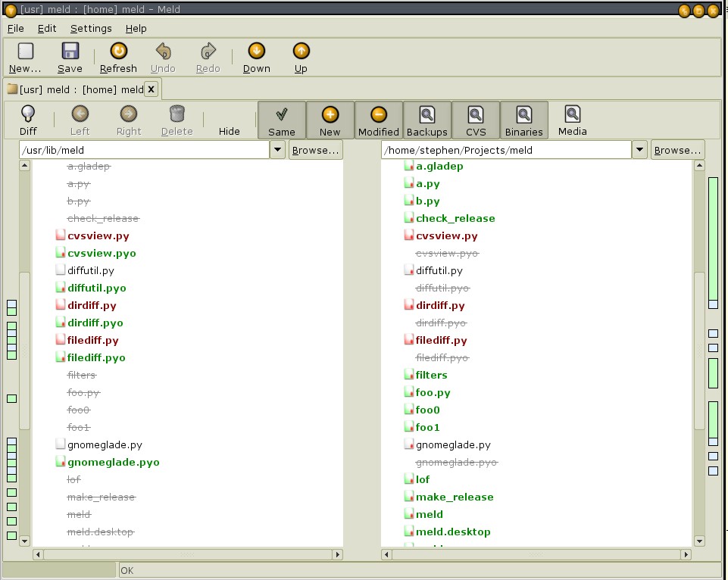
Task: Go to next change with Down arrow
Action: [256, 51]
